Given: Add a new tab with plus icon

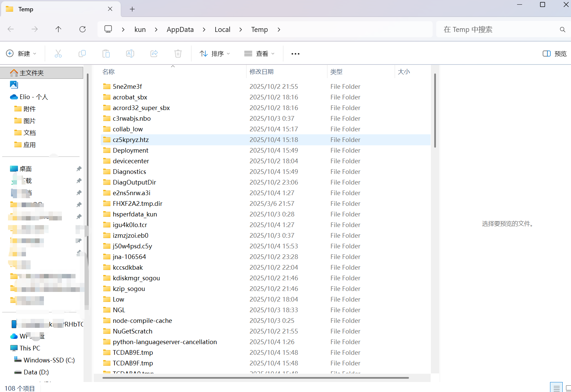Looking at the screenshot, I should coord(132,9).
